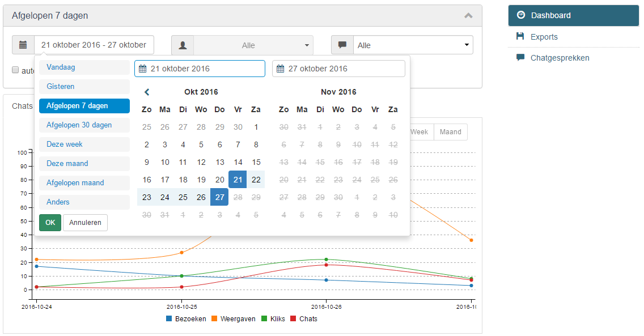Click the previous month arrow in the calendar
This screenshot has height=336, width=644.
(x=147, y=91)
